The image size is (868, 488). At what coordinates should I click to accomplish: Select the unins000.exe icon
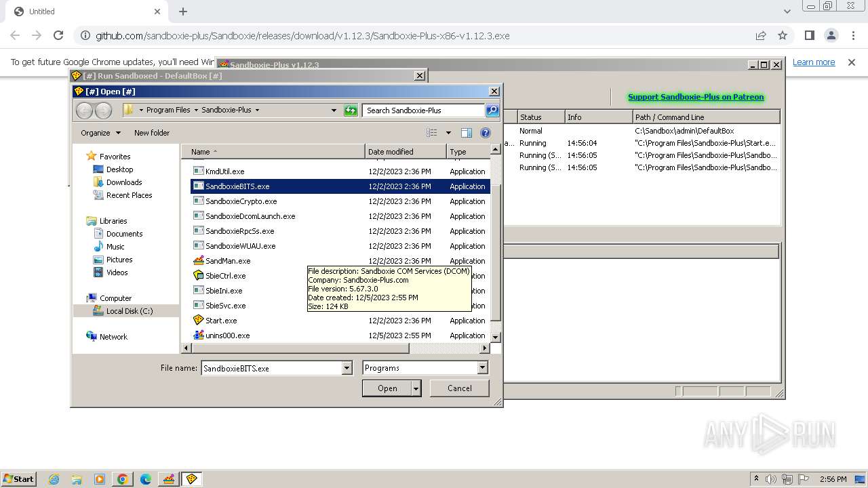click(x=199, y=335)
